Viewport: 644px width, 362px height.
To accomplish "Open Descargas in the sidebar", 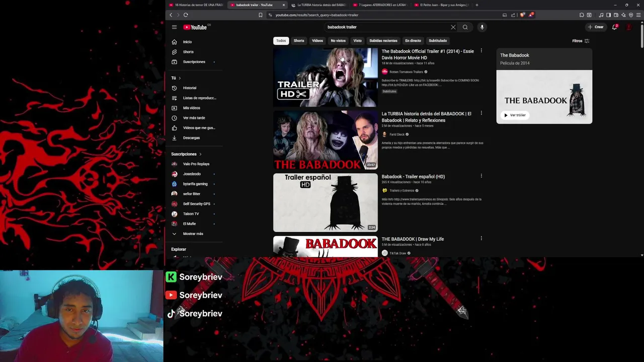I will 194,138.
